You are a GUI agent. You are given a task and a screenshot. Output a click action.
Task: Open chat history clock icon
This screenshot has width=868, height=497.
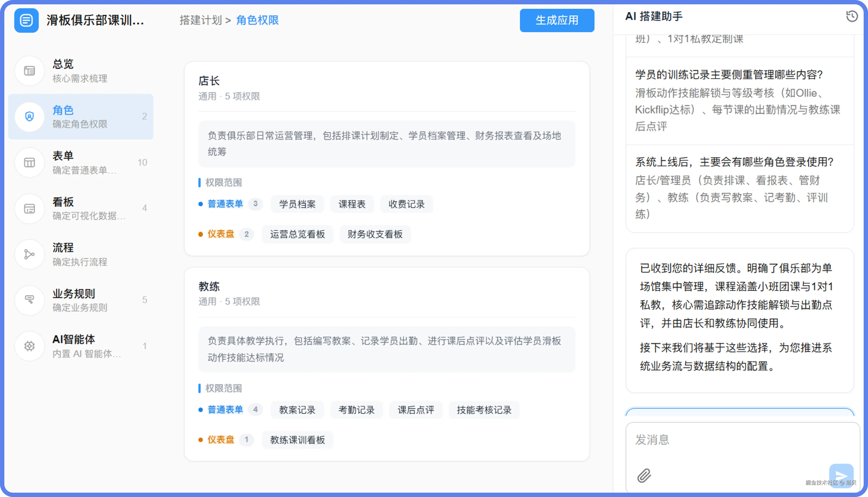click(x=852, y=16)
